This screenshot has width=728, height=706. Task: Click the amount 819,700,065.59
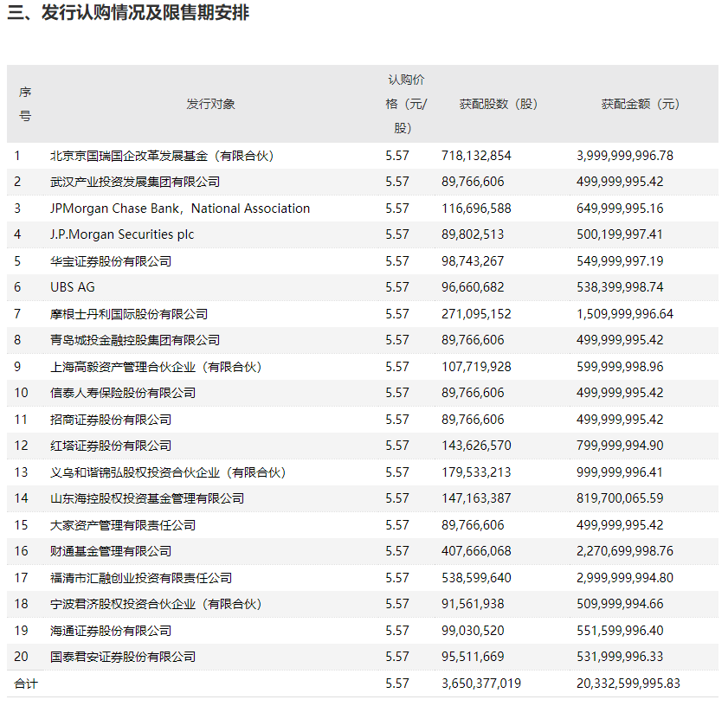[620, 498]
